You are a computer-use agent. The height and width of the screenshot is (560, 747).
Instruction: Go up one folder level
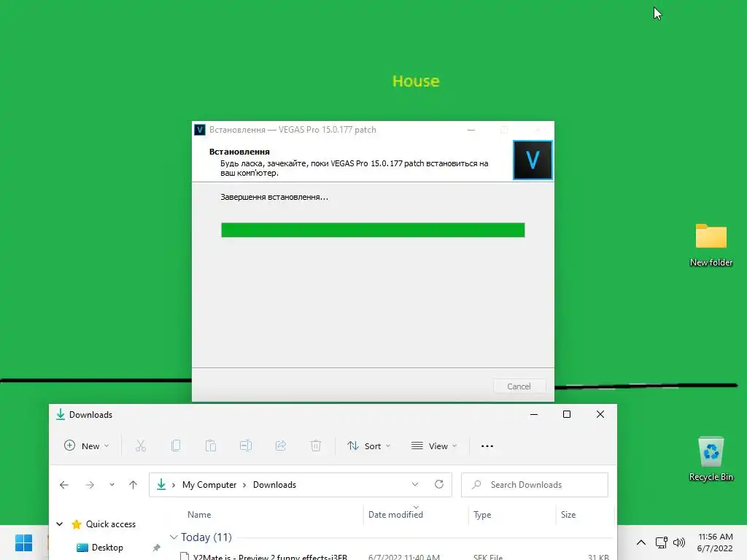(x=133, y=485)
